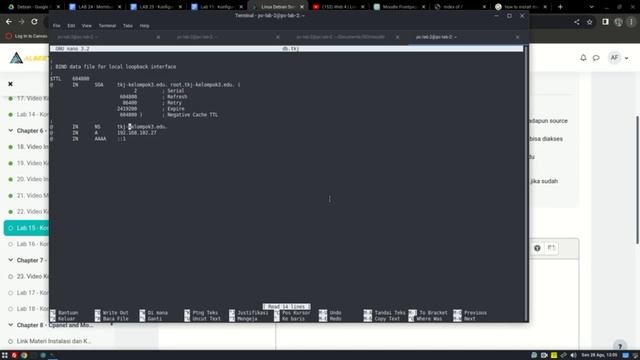Select the highlighted Lab 15 item
640x360 pixels.
click(x=27, y=228)
